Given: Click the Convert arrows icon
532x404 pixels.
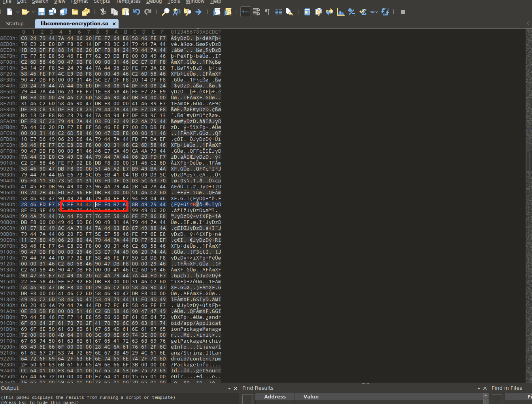Looking at the screenshot, I should (x=329, y=12).
